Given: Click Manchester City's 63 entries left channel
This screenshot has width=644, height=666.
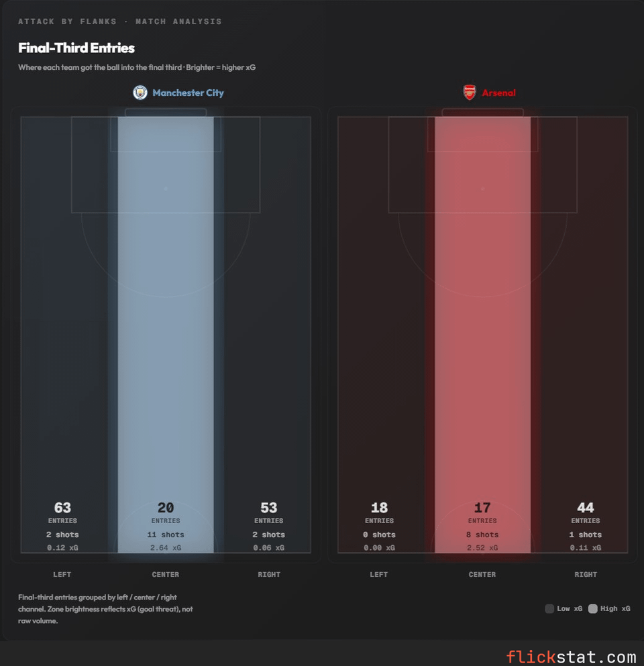Looking at the screenshot, I should pos(62,335).
